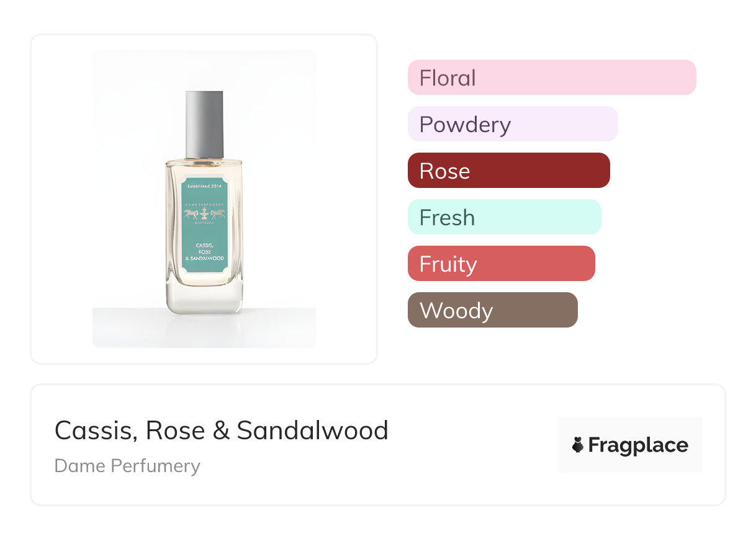Click the word 'Floral' in top bar
756x536 pixels.
(448, 78)
